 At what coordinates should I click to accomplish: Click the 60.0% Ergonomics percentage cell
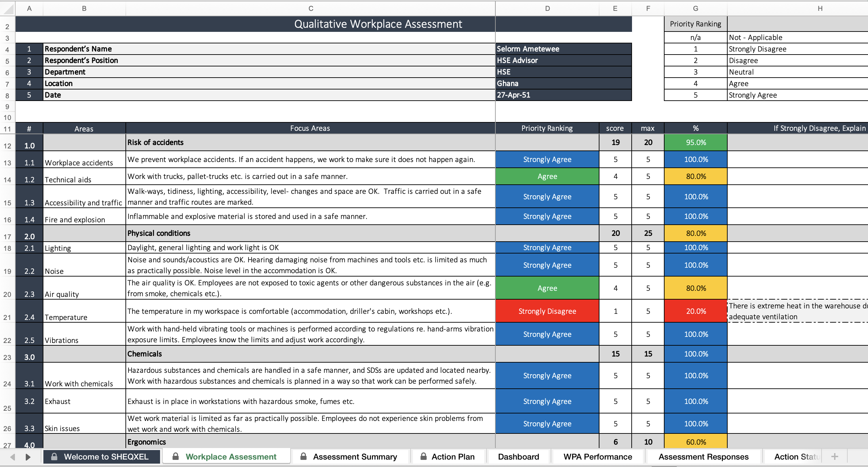[x=696, y=442]
